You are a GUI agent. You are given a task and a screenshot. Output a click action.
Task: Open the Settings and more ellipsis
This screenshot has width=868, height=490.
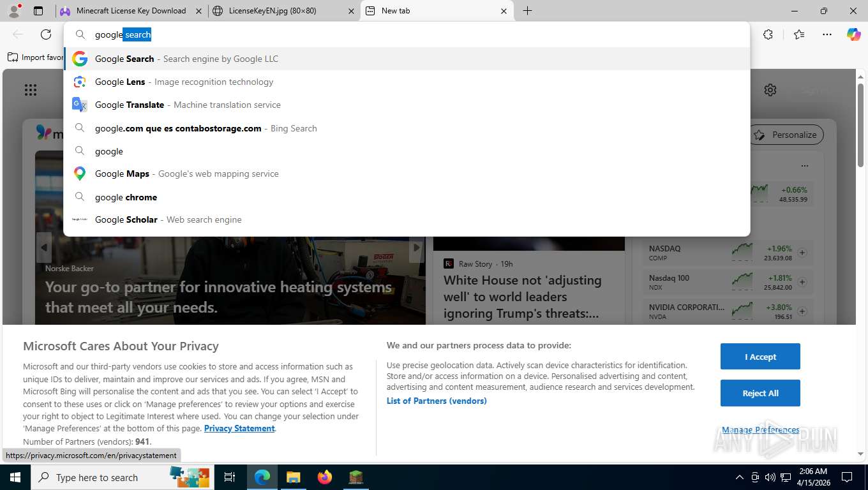pos(827,34)
